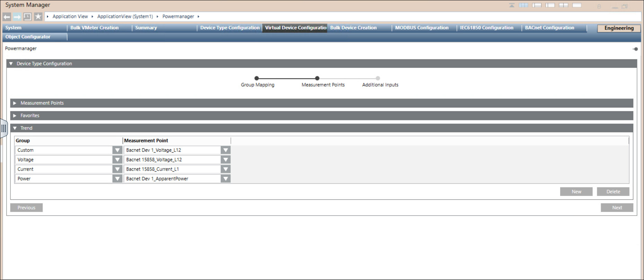Select the four-quadrant pane layout icon
This screenshot has width=644, height=280.
pyautogui.click(x=564, y=5)
